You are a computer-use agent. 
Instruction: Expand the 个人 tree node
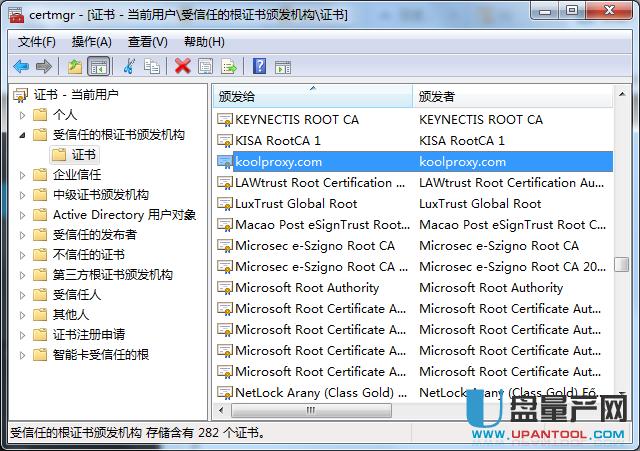pyautogui.click(x=22, y=115)
